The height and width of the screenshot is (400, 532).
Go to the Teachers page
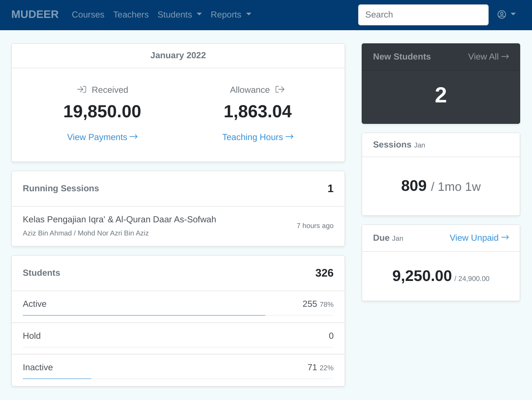131,14
